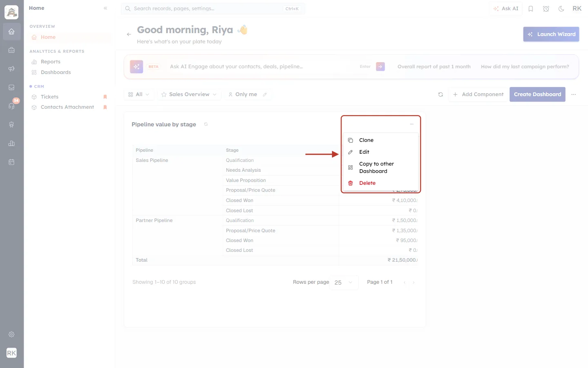Choose Clone from the widget menu
The width and height of the screenshot is (588, 368).
(x=381, y=140)
